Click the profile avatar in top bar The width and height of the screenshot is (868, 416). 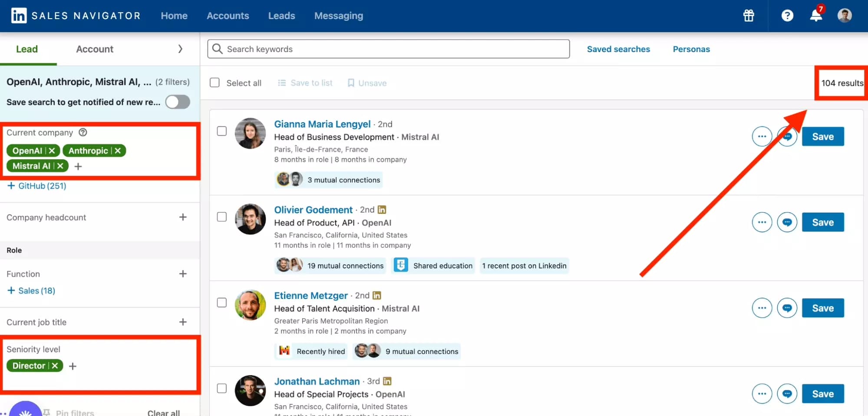tap(845, 15)
